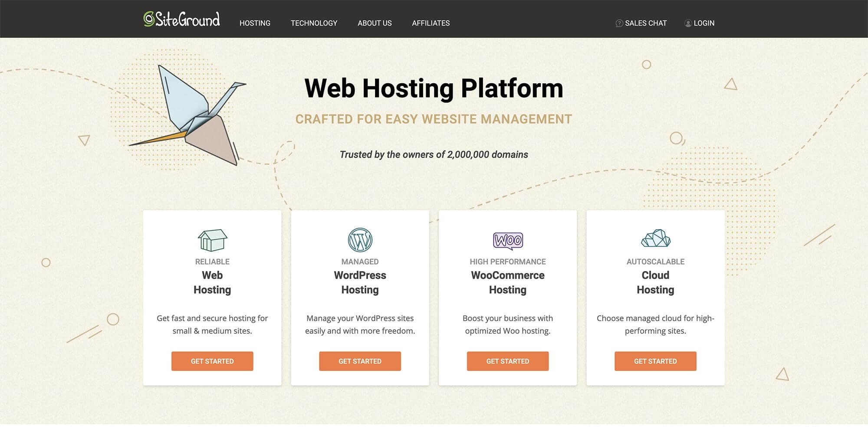Click the origami crane illustration

click(x=187, y=115)
